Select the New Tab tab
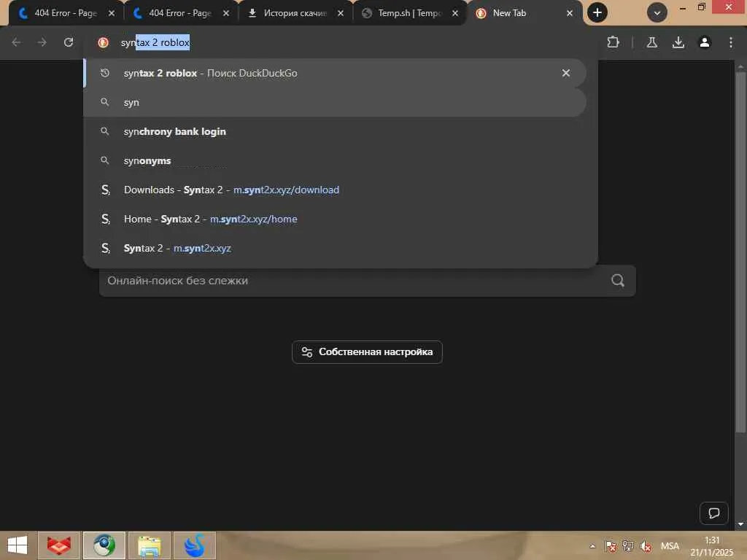This screenshot has height=560, width=747. (523, 13)
